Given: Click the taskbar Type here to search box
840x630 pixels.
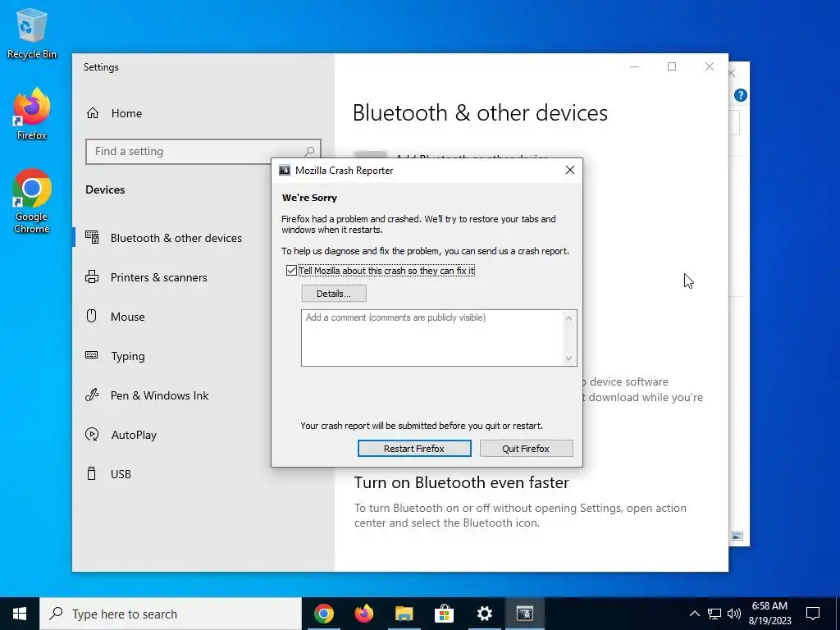Looking at the screenshot, I should click(x=171, y=614).
